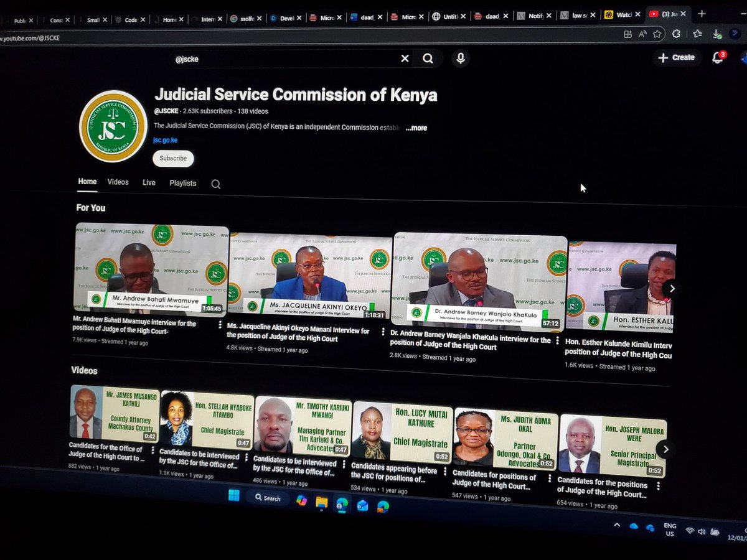Launch Copilot from the taskbar
This screenshot has width=747, height=560.
[301, 500]
